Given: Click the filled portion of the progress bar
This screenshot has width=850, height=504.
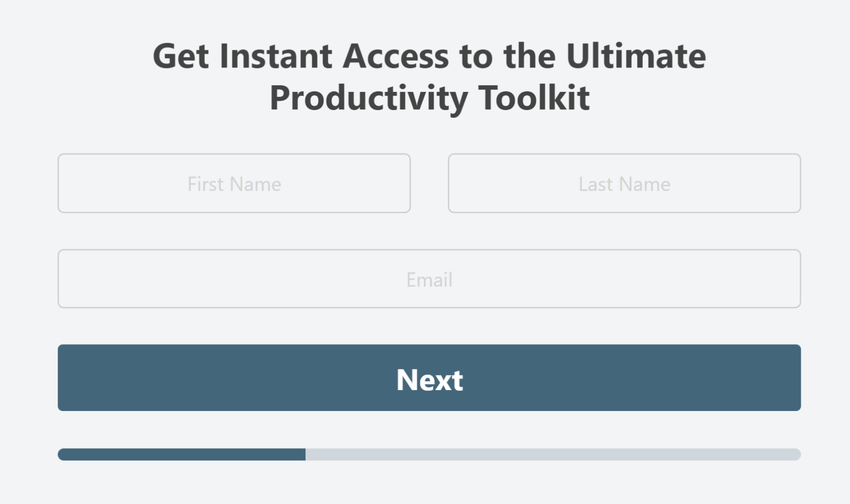Looking at the screenshot, I should pos(182,454).
